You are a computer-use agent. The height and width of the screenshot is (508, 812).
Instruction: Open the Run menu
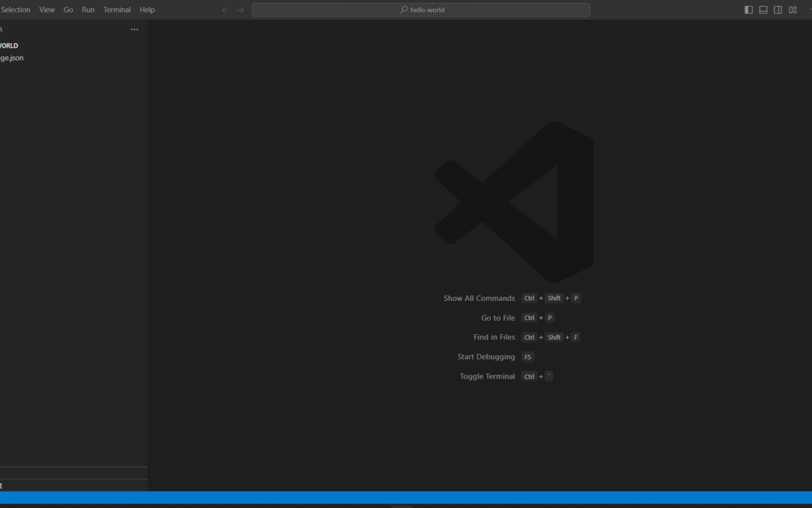click(88, 10)
